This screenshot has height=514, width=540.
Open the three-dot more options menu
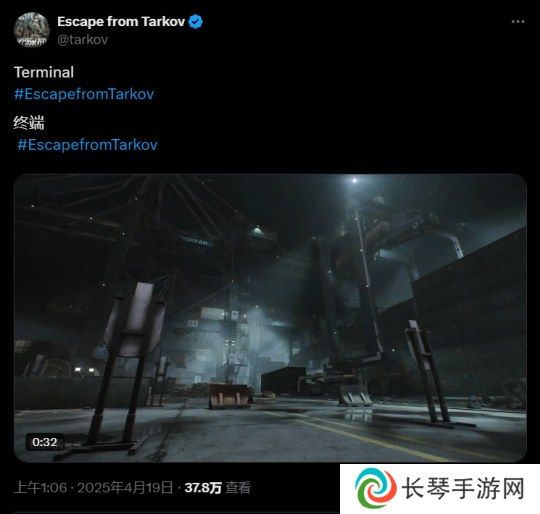518,22
